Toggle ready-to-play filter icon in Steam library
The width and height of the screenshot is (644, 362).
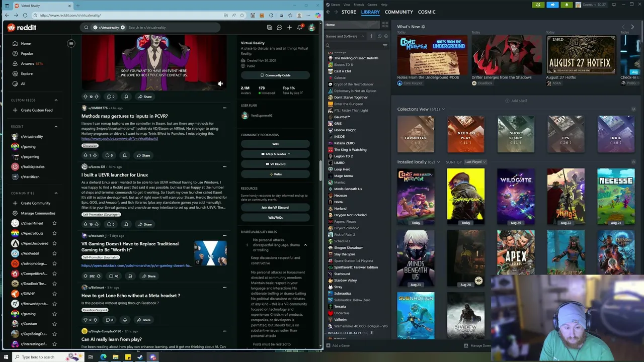tap(386, 36)
